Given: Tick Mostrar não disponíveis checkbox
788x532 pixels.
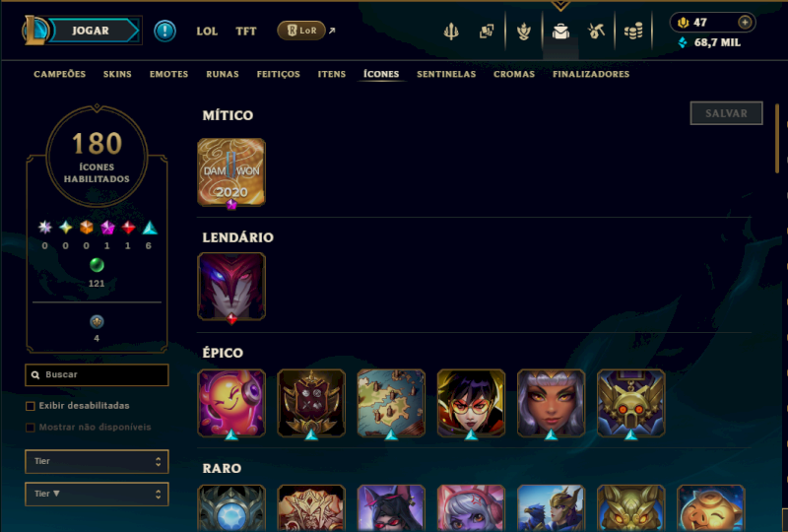Looking at the screenshot, I should pos(31,428).
